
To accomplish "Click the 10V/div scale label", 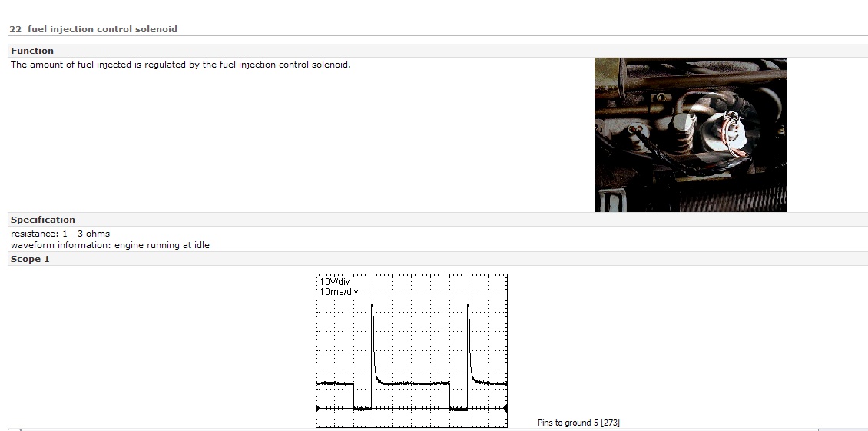I will point(335,282).
